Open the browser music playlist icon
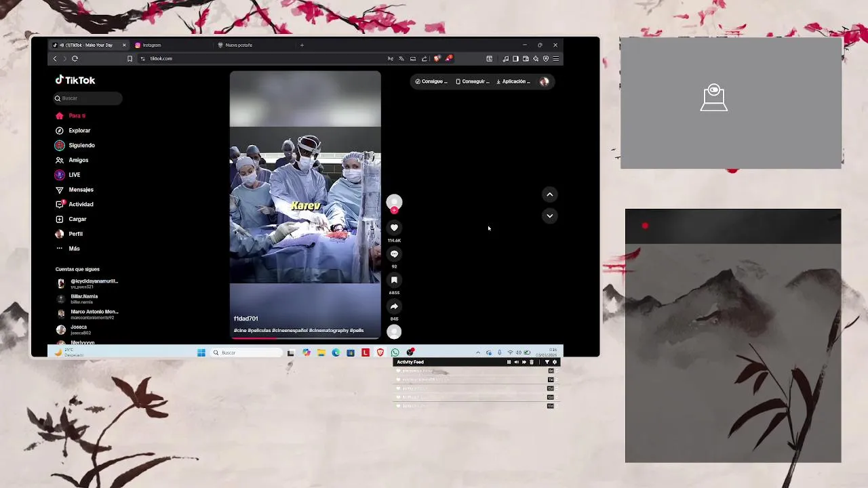The width and height of the screenshot is (868, 488). click(505, 59)
